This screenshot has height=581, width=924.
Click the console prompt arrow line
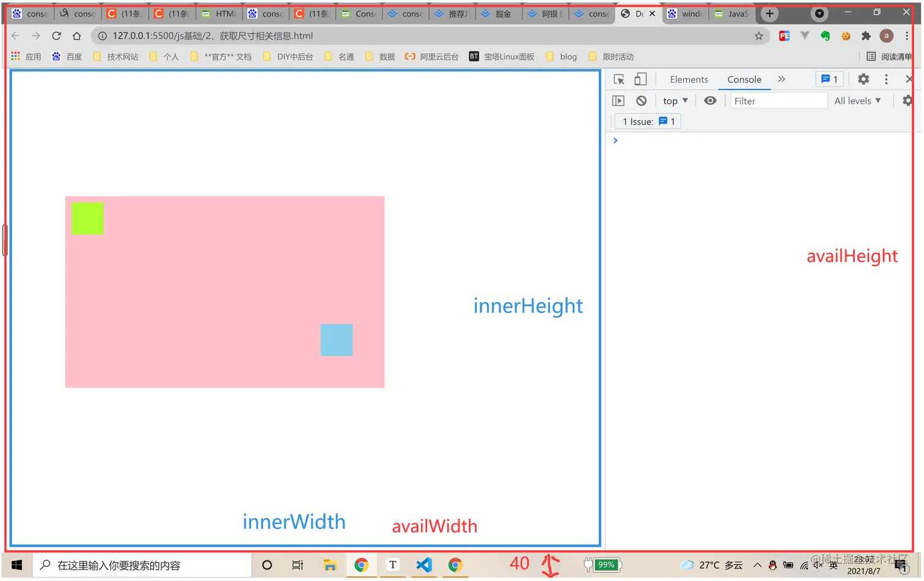point(615,141)
